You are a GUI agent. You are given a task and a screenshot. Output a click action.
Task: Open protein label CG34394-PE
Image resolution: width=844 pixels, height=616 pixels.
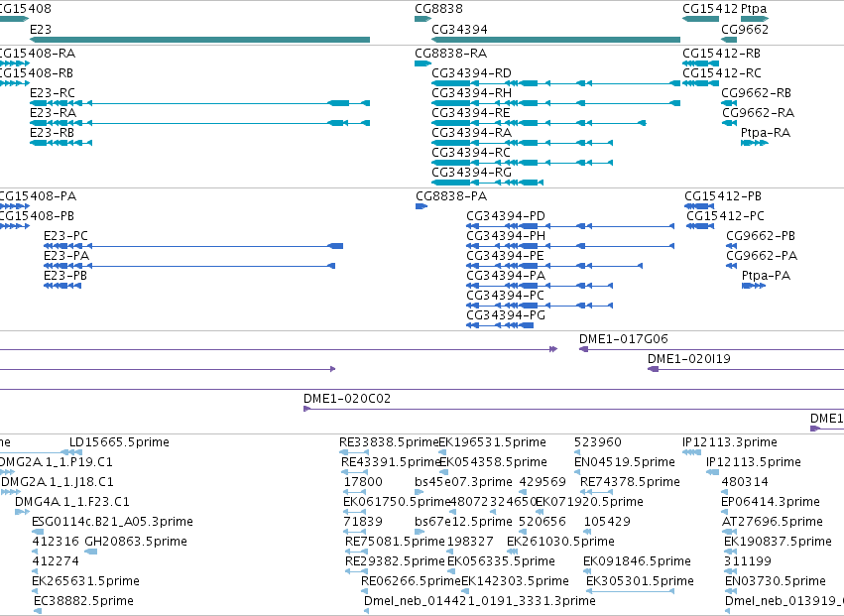pos(505,256)
